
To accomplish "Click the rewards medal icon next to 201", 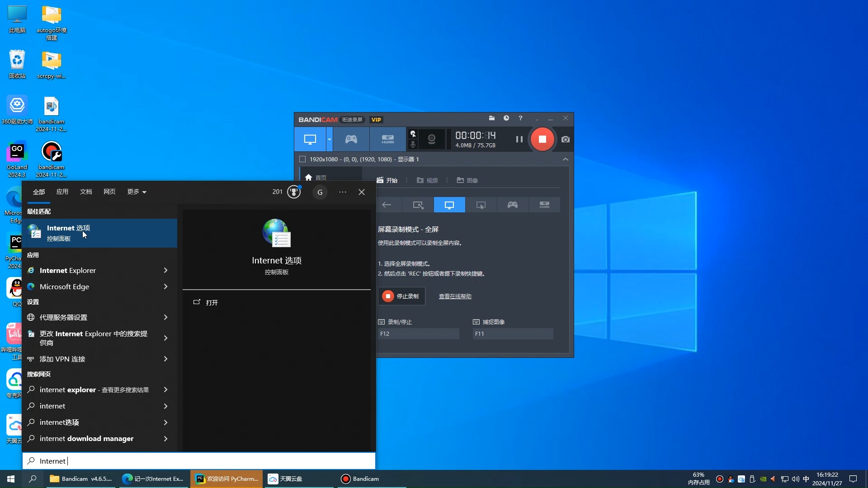I will 294,192.
